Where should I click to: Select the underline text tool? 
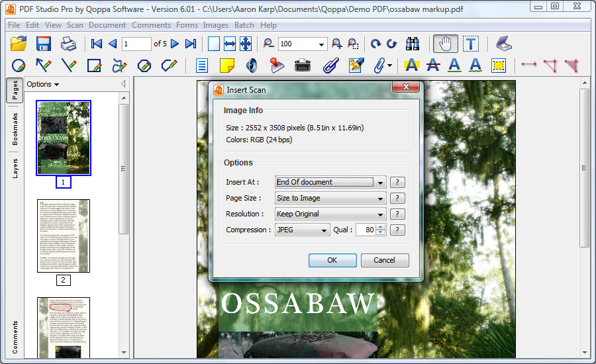[454, 66]
